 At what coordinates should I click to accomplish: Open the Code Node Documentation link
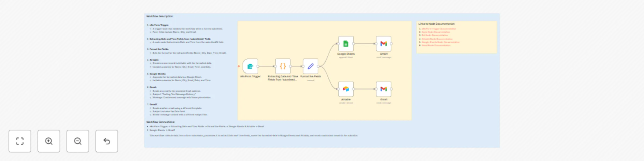coord(436,32)
